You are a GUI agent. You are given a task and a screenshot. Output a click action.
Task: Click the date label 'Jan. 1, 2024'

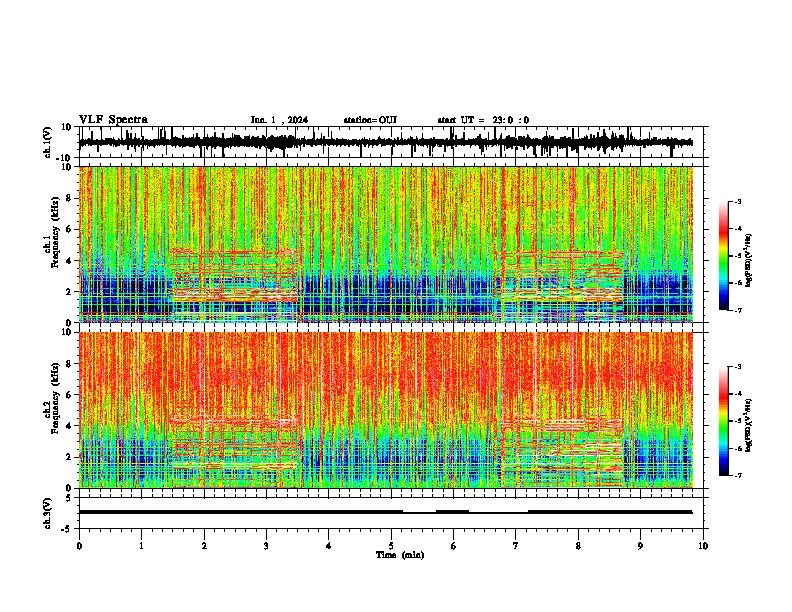(279, 120)
